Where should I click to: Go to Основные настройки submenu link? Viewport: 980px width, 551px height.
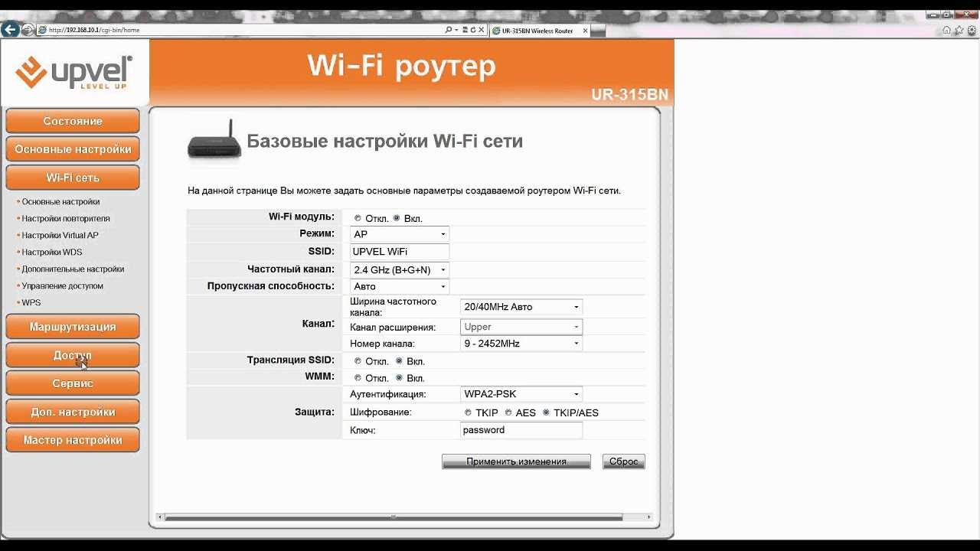coord(60,202)
